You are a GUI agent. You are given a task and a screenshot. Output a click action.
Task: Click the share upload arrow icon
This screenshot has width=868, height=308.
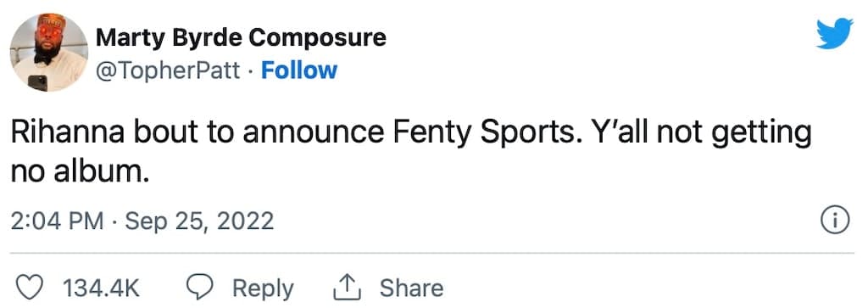coord(347,288)
